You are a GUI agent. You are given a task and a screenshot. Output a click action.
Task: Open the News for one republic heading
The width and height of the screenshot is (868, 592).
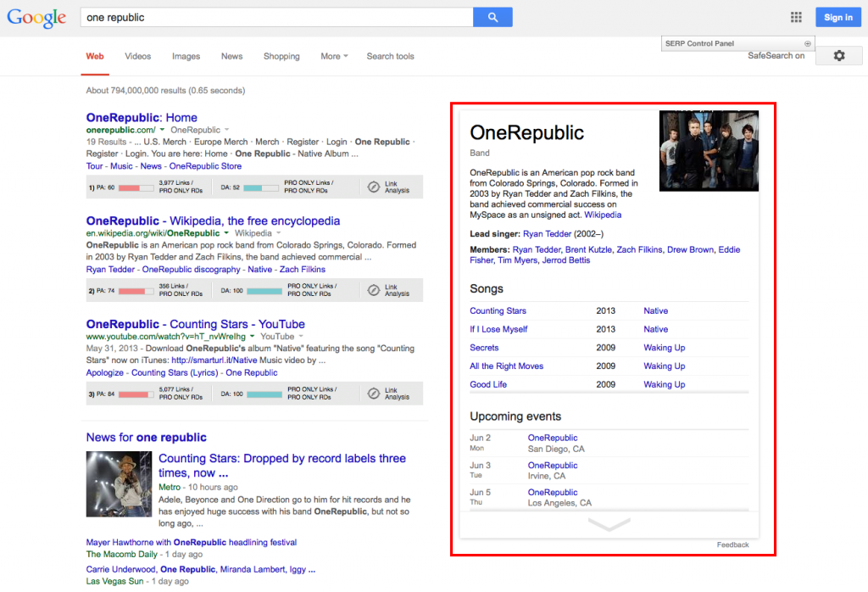[x=146, y=437]
